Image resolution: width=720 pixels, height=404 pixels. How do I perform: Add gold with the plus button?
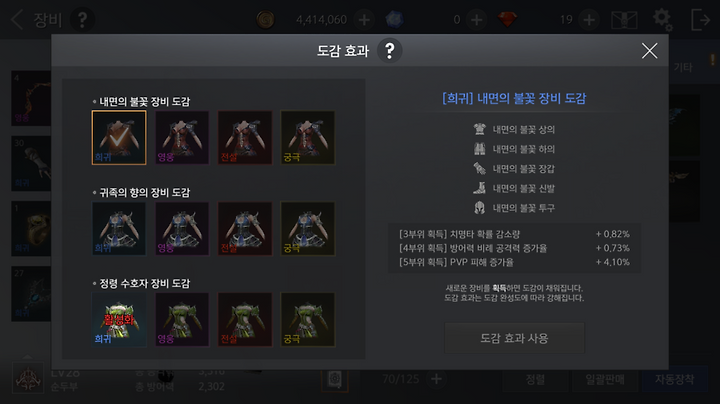[x=364, y=20]
